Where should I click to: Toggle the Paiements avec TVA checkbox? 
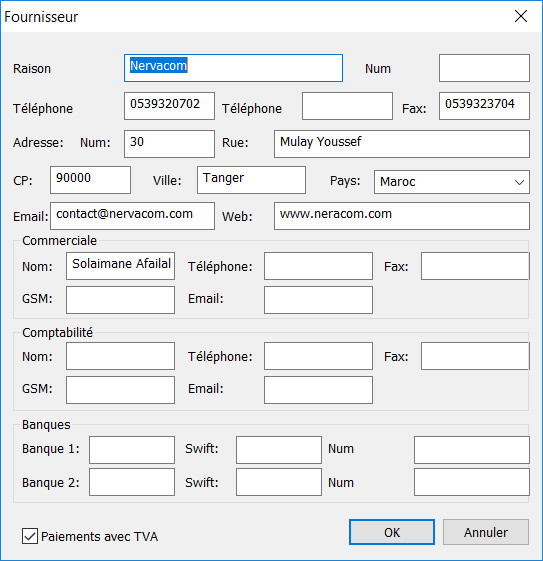(30, 536)
